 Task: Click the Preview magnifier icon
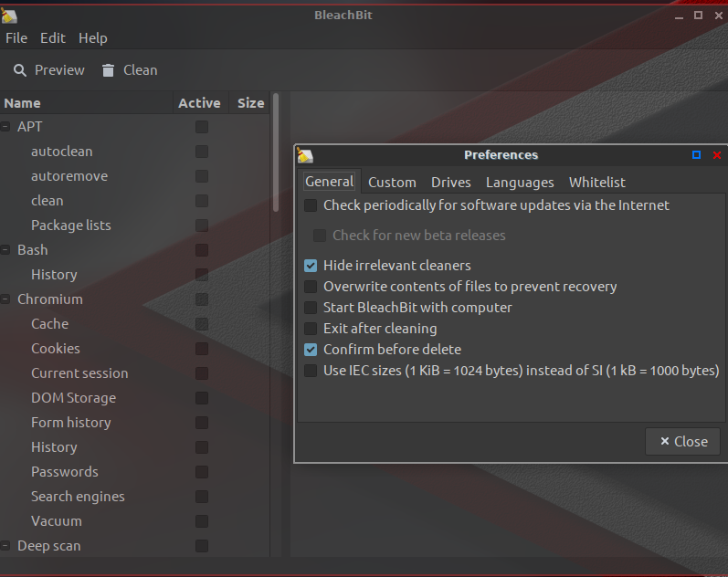click(x=19, y=70)
